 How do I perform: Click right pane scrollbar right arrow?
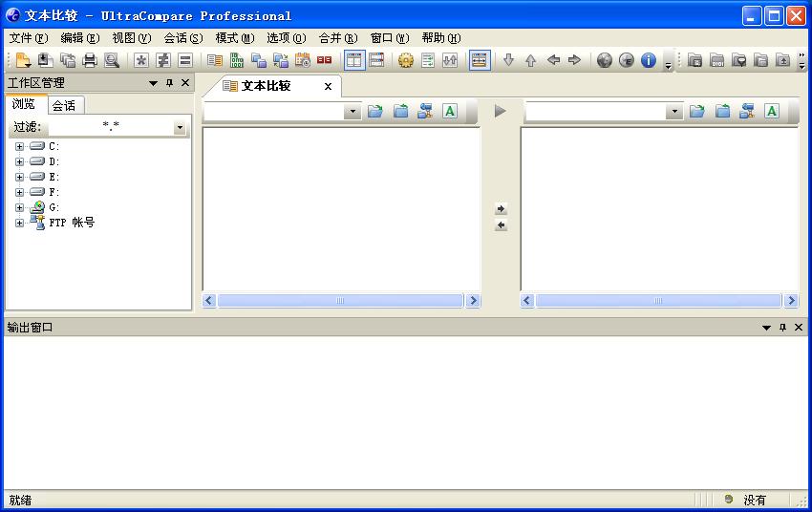point(791,301)
